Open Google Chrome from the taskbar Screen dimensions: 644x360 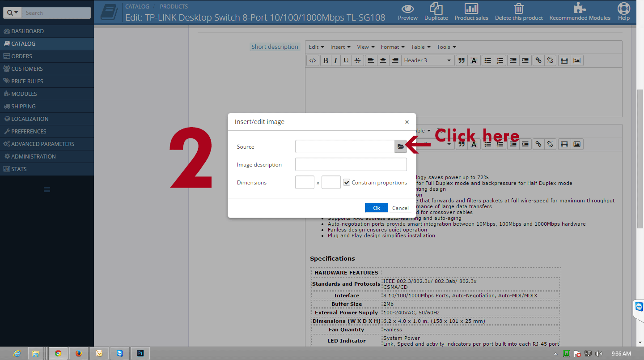58,353
